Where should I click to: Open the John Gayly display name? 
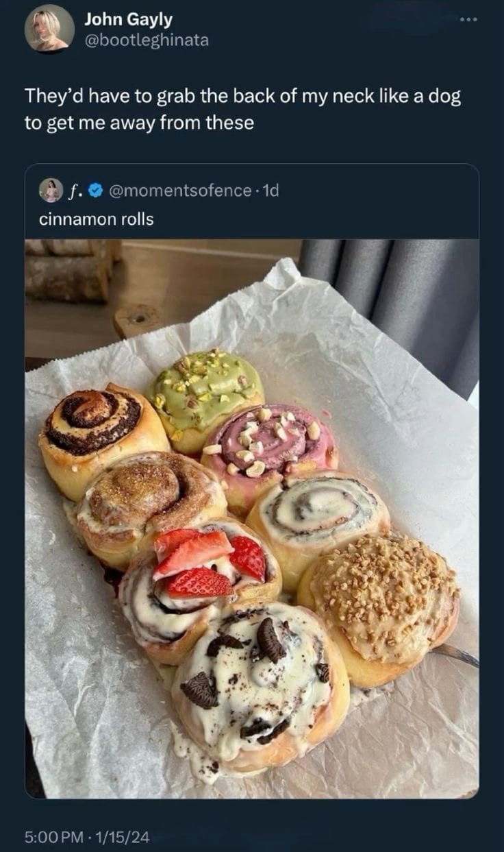[128, 20]
